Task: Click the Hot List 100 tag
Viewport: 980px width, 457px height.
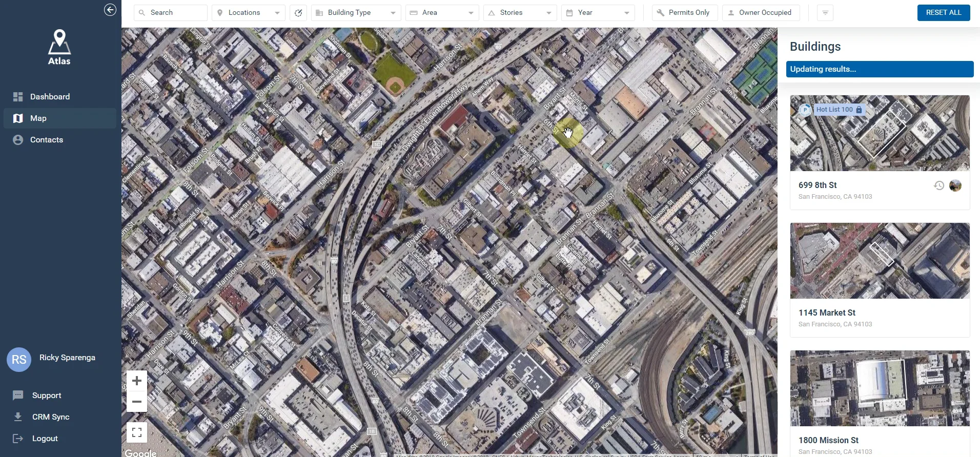Action: tap(839, 110)
